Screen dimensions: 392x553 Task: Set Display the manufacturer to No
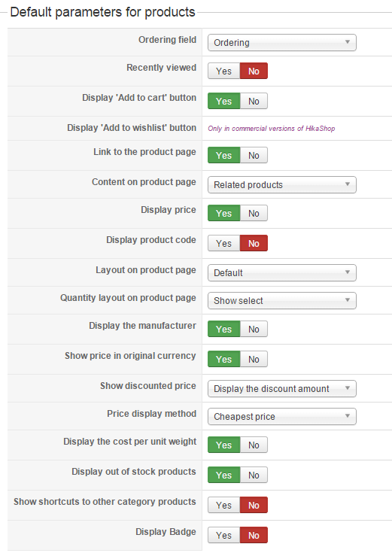pyautogui.click(x=254, y=329)
